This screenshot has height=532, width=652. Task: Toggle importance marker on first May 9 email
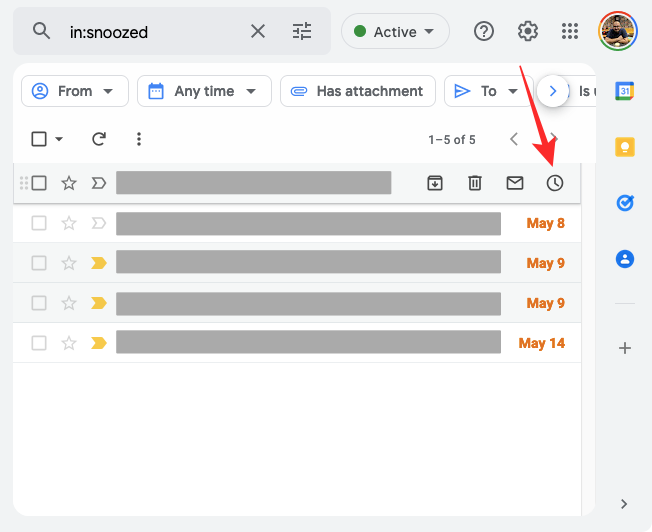(x=98, y=263)
